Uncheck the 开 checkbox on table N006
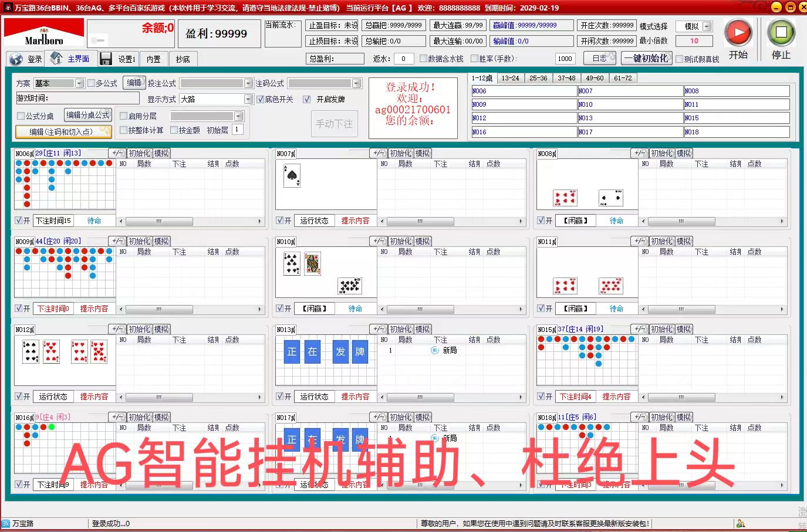Screen dimensions: 807x532 [x=19, y=221]
